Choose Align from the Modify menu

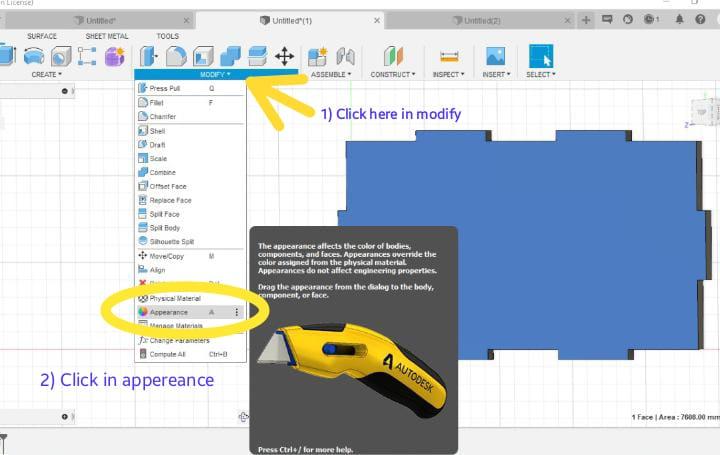click(190, 270)
